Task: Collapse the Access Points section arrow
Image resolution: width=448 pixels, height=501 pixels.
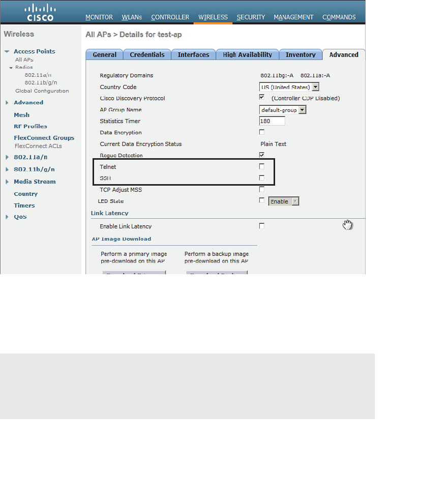Action: tap(7, 51)
